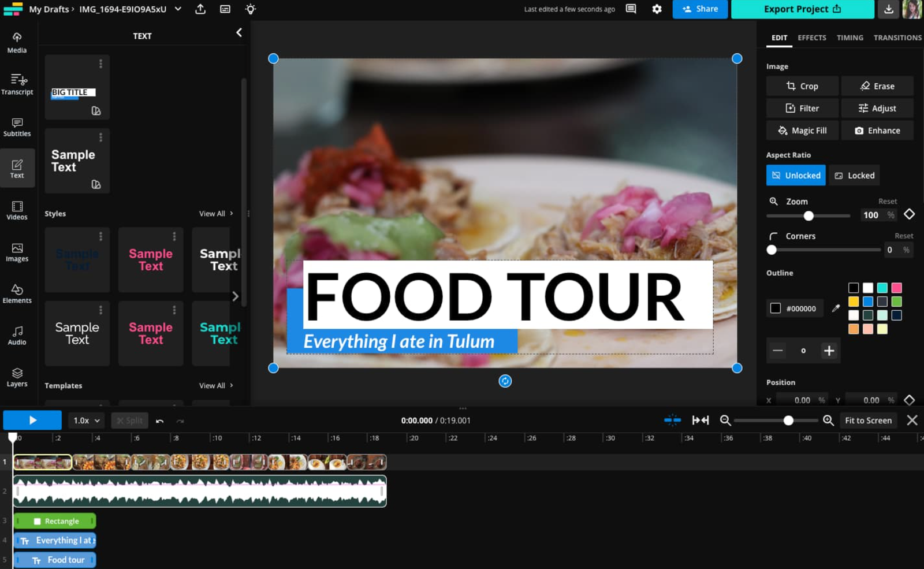Click the Export Project button
This screenshot has height=569, width=924.
[802, 9]
